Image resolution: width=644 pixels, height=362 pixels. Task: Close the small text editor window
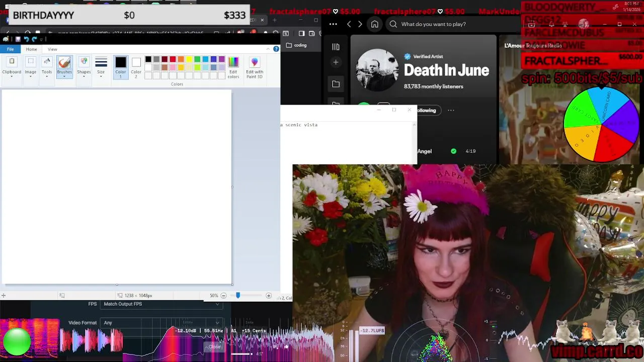(x=410, y=110)
